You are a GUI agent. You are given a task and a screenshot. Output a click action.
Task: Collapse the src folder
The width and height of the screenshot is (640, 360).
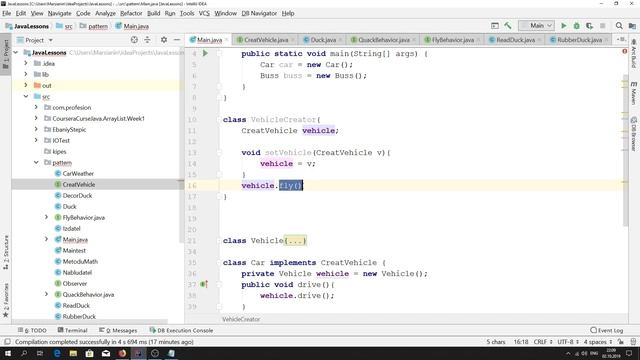26,96
